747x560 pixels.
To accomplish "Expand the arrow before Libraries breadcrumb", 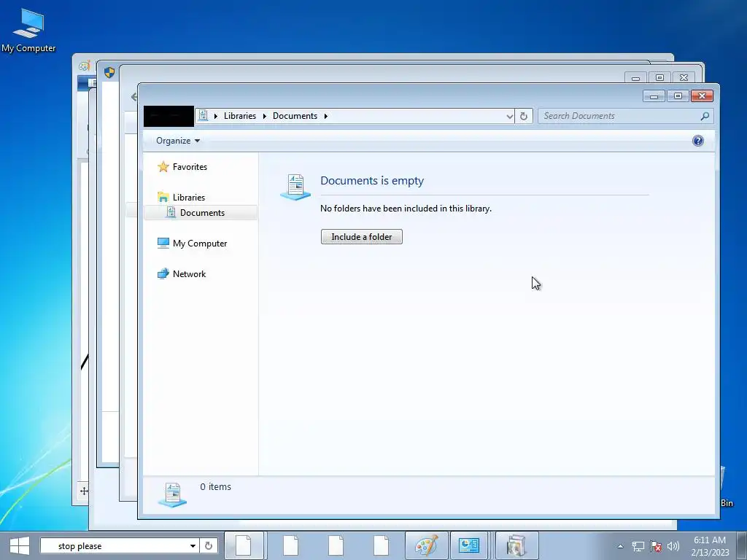I will pos(215,116).
